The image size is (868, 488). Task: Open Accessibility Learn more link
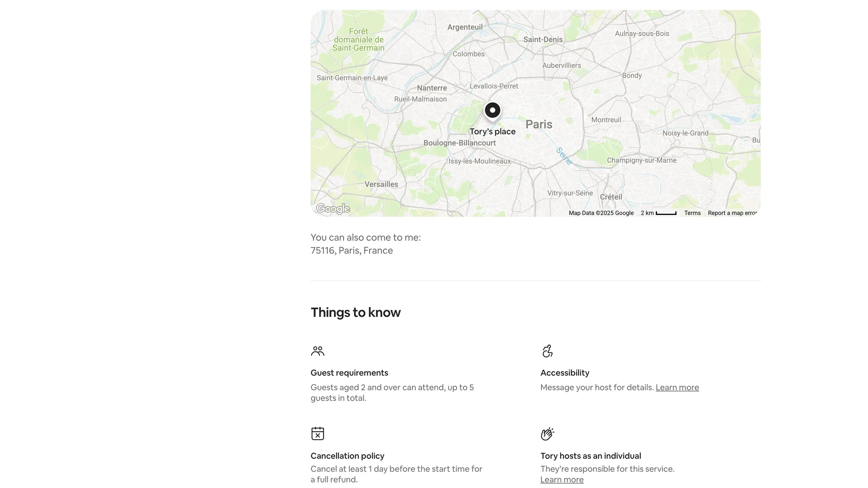pyautogui.click(x=677, y=387)
